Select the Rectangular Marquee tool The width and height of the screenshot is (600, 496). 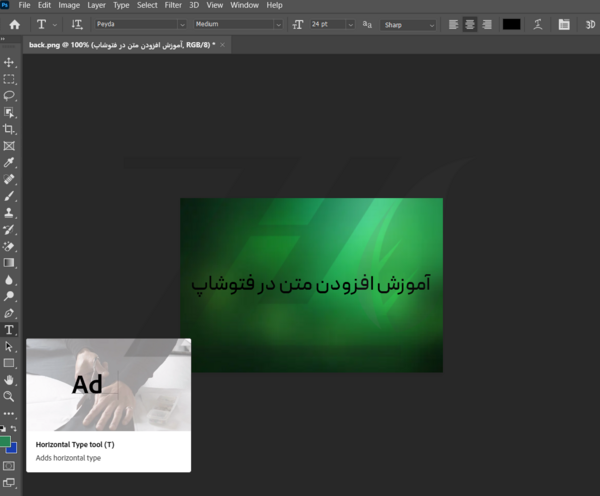[x=9, y=79]
